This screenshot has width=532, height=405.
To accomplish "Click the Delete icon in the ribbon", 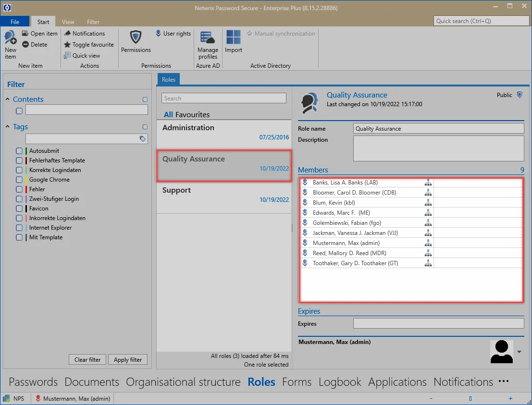I will click(x=25, y=44).
